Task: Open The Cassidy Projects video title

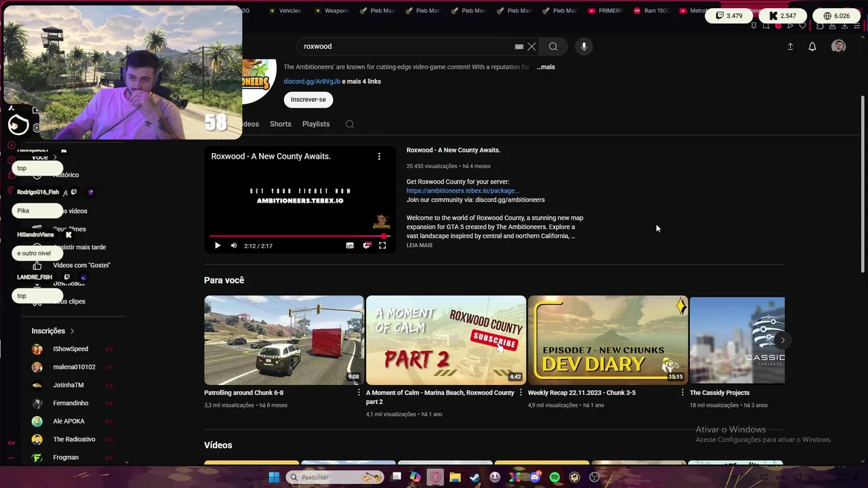Action: [719, 392]
